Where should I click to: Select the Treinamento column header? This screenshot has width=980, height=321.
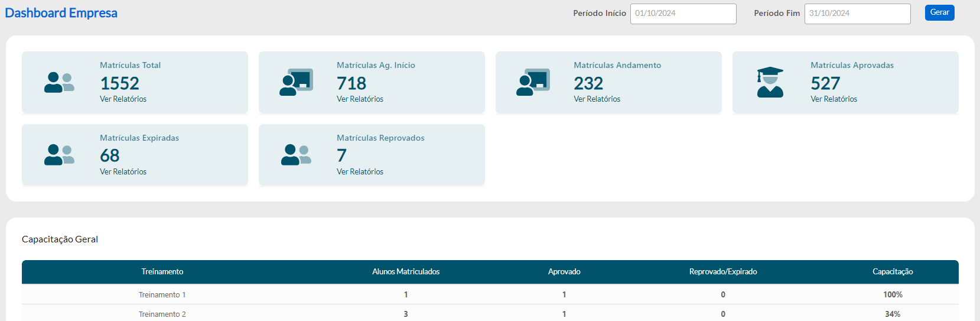coord(162,272)
